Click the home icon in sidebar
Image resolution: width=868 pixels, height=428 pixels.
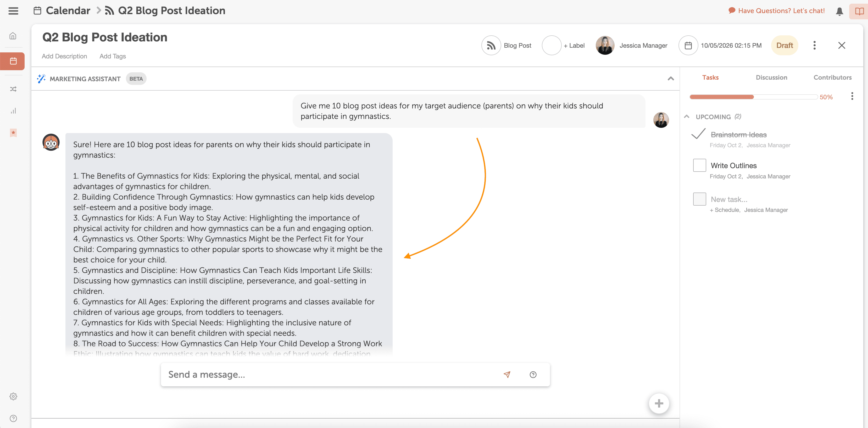coord(13,36)
